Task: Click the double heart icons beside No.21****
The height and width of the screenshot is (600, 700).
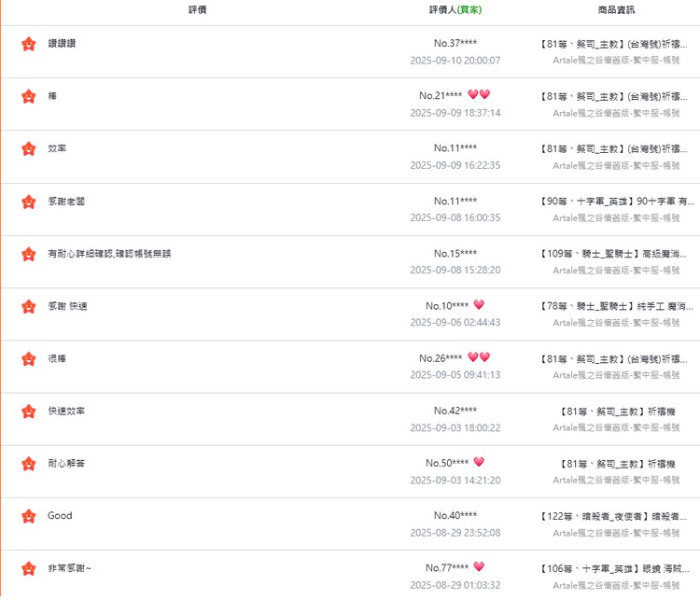Action: click(x=479, y=94)
